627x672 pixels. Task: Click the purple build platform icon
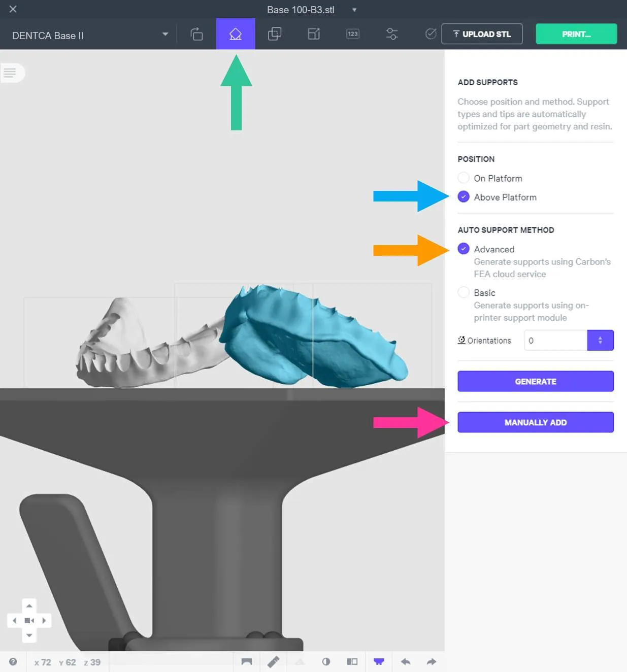click(379, 662)
